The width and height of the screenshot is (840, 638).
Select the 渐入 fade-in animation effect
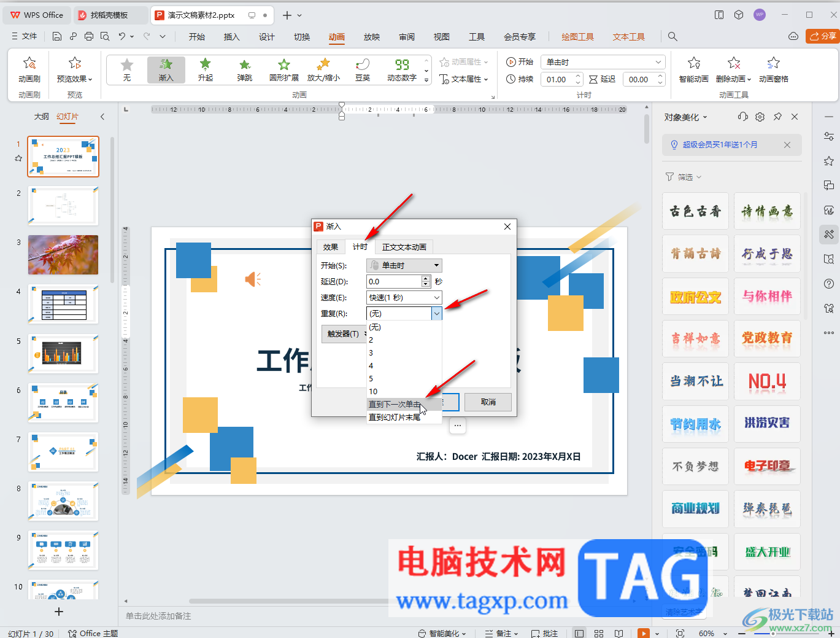click(166, 70)
